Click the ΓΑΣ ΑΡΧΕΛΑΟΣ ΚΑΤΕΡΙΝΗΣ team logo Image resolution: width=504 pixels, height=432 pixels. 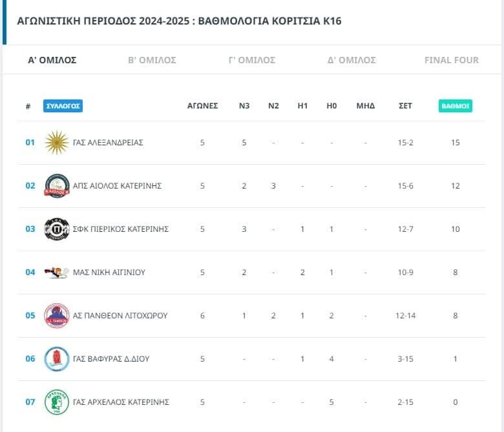[x=56, y=402]
